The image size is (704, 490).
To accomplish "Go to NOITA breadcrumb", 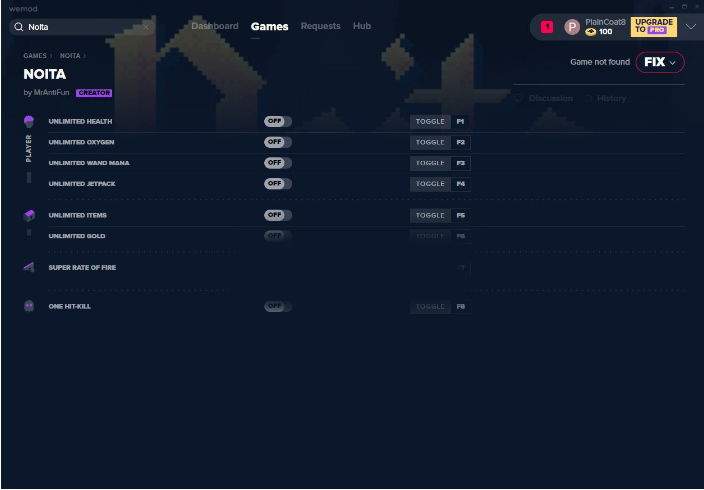I will click(x=70, y=56).
